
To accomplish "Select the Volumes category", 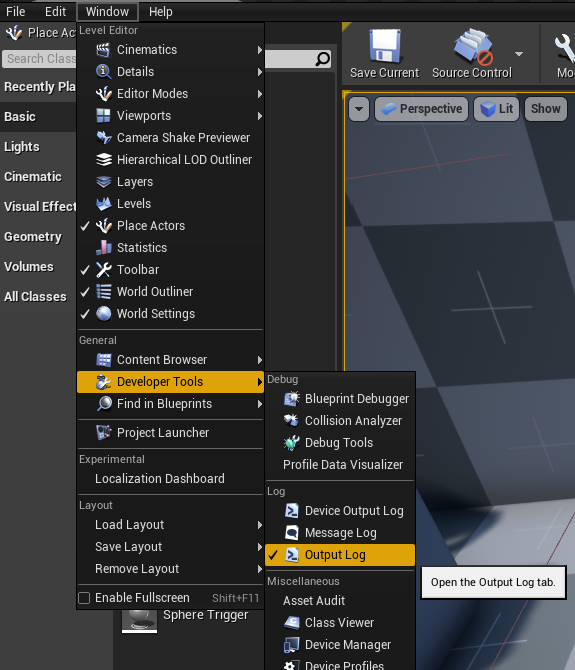I will tap(38, 267).
